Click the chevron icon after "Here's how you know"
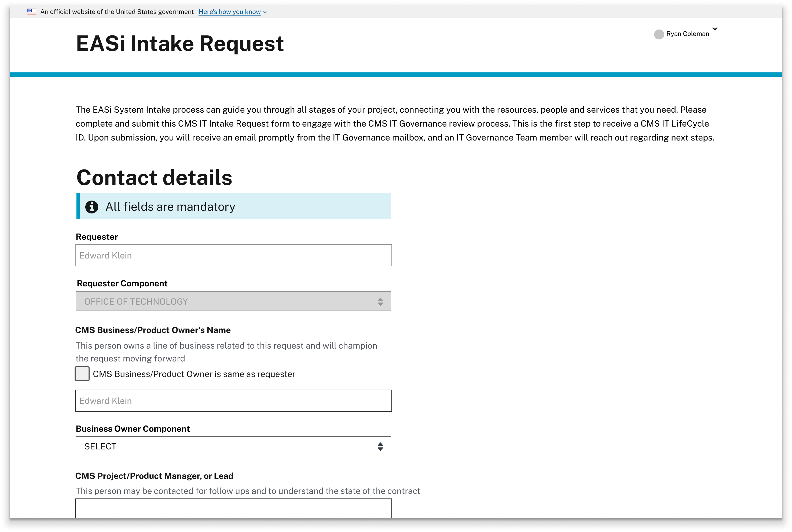The height and width of the screenshot is (532, 792). tap(265, 12)
